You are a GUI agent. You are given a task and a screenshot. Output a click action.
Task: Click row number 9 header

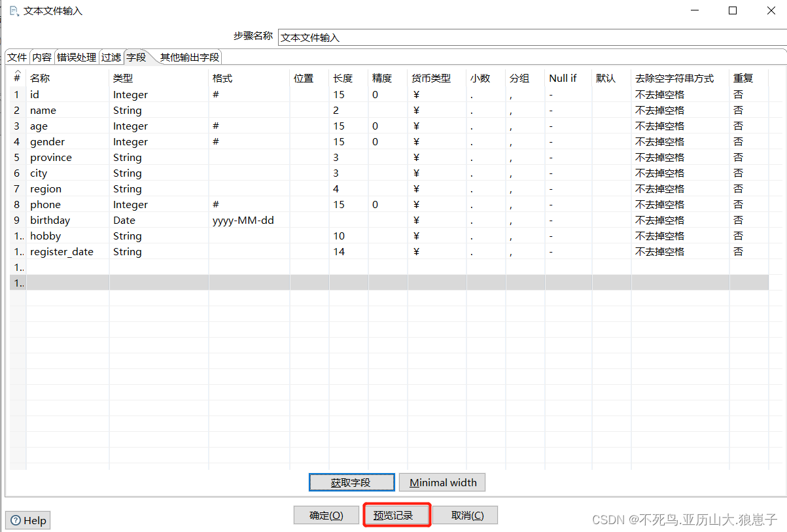(x=18, y=220)
